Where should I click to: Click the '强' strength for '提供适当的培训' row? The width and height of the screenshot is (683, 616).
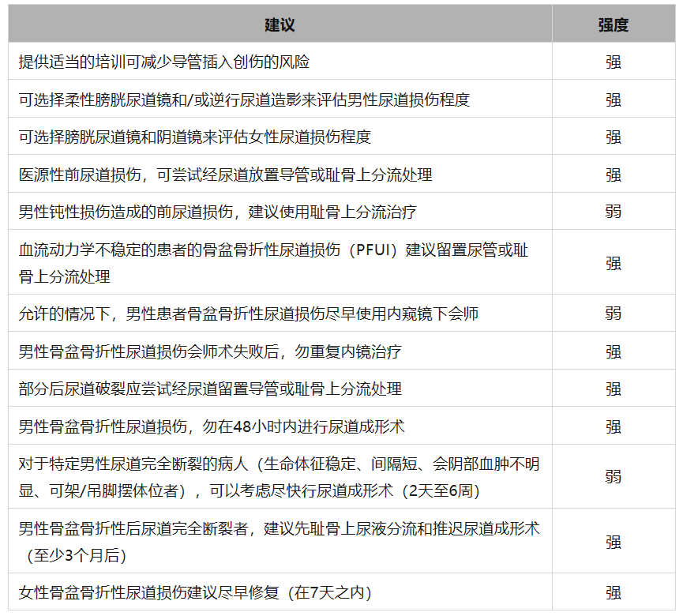point(614,62)
